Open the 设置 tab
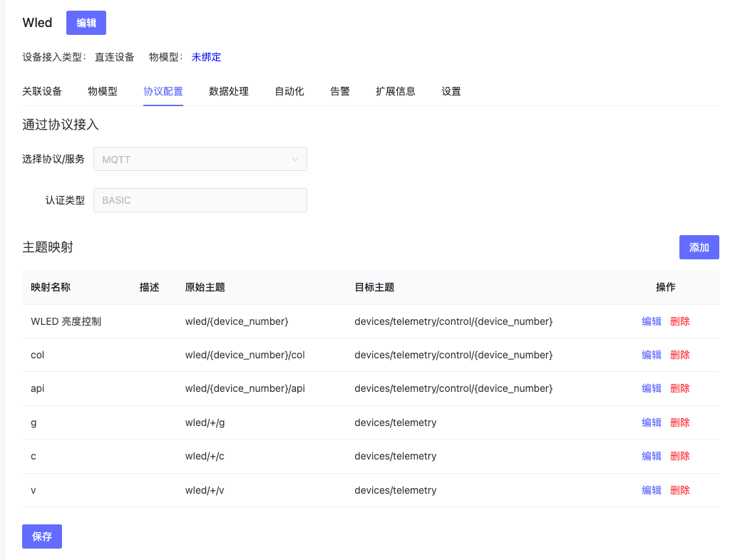 [x=451, y=91]
